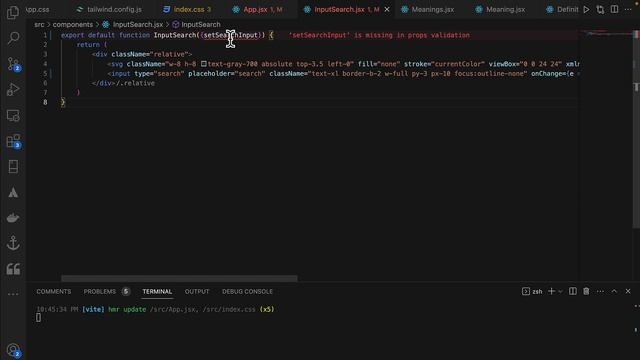640x360 pixels.
Task: Create a new terminal with plus icon
Action: point(551,291)
